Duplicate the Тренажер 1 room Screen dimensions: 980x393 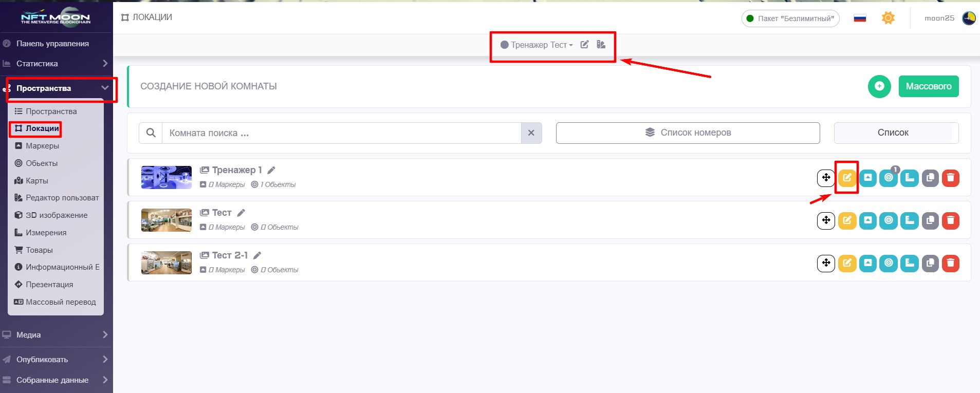930,178
